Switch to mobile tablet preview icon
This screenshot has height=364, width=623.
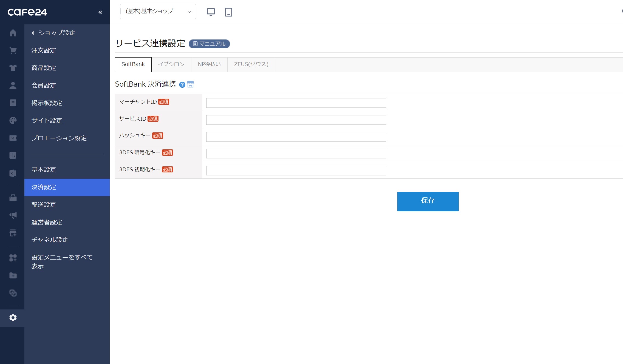(x=228, y=12)
